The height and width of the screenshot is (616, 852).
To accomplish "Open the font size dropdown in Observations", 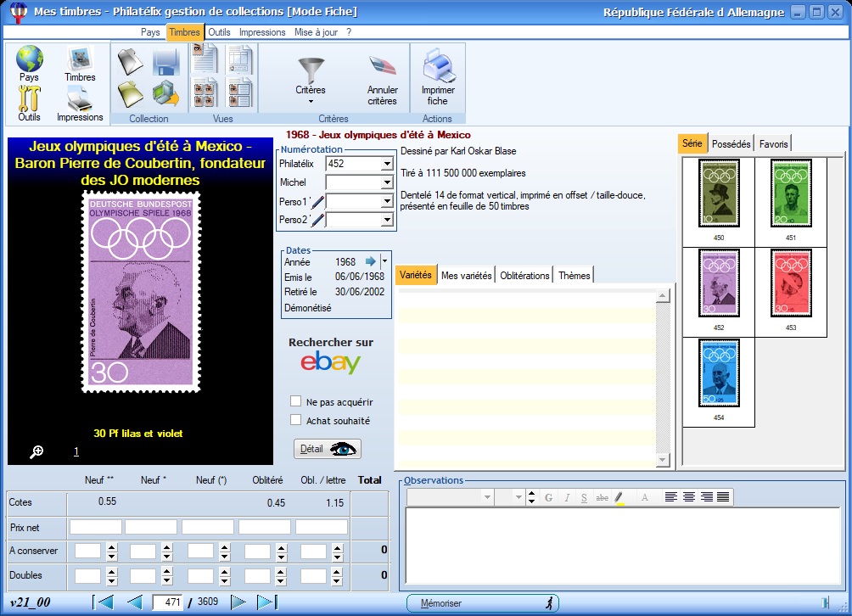I will (x=518, y=497).
